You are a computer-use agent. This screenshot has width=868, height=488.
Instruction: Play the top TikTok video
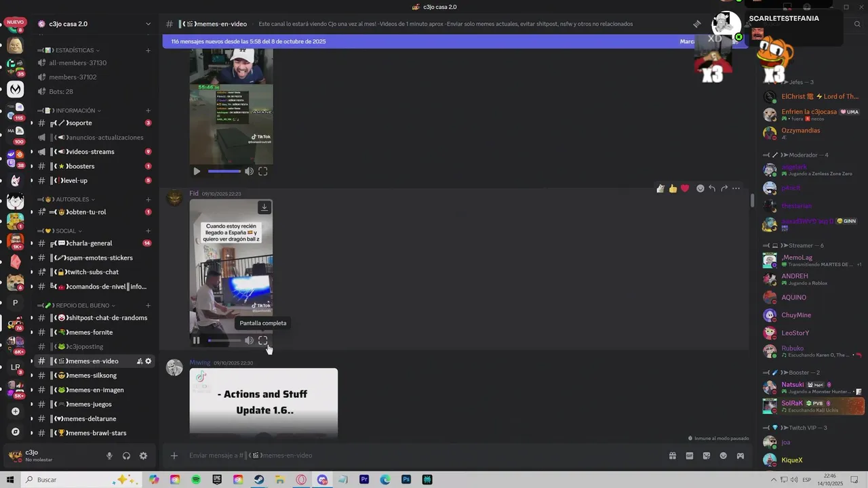click(197, 171)
